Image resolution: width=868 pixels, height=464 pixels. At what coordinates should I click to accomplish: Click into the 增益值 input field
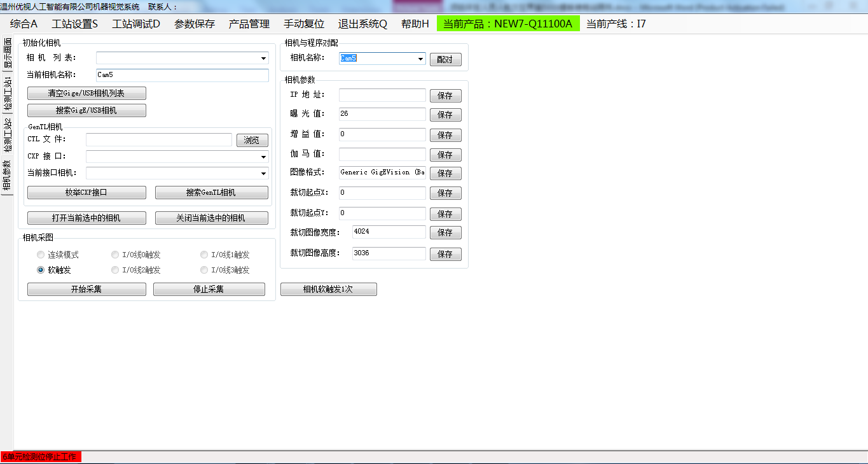click(382, 134)
